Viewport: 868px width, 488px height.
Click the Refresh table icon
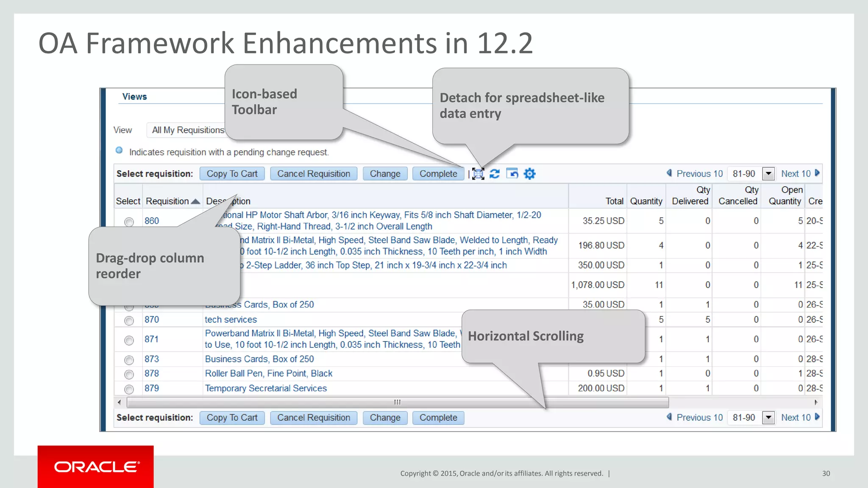click(495, 174)
